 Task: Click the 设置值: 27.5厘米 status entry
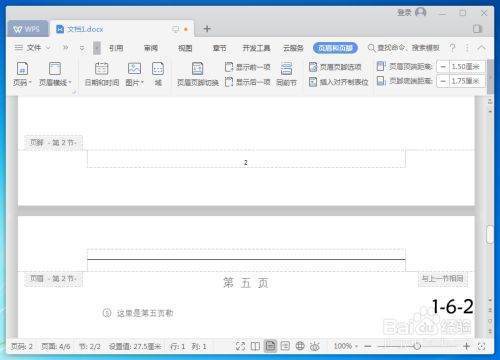click(x=135, y=347)
